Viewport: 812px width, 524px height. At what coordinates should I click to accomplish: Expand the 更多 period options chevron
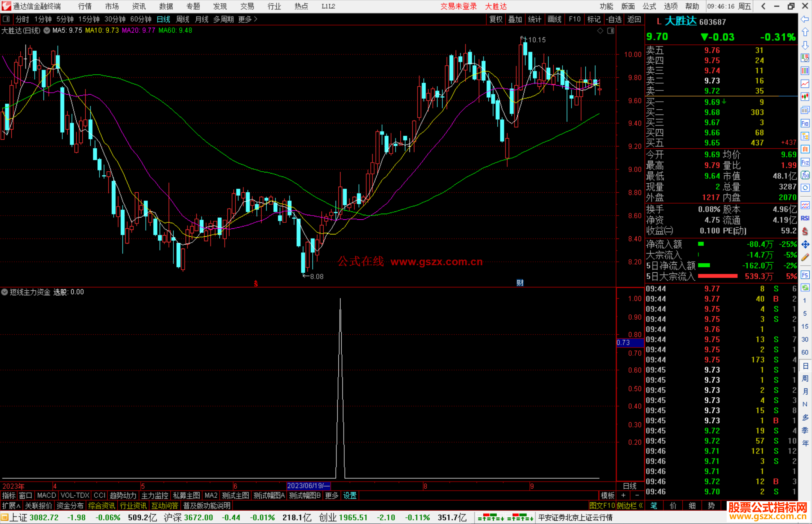[256, 19]
